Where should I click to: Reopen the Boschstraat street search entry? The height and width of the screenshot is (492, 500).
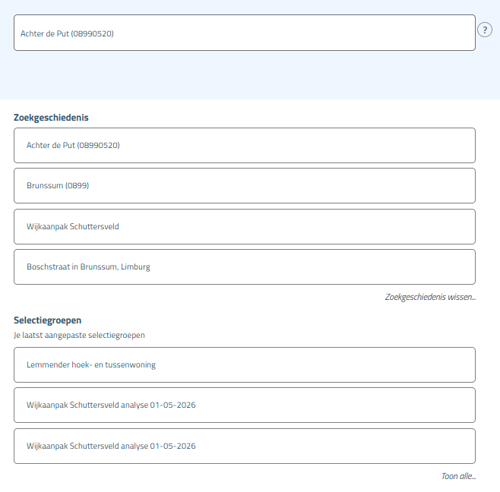coord(244,267)
